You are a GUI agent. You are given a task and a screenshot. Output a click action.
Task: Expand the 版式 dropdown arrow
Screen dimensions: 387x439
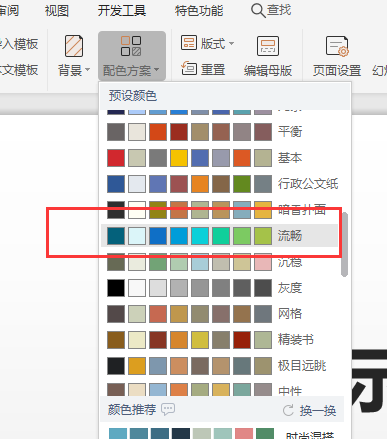click(x=231, y=43)
